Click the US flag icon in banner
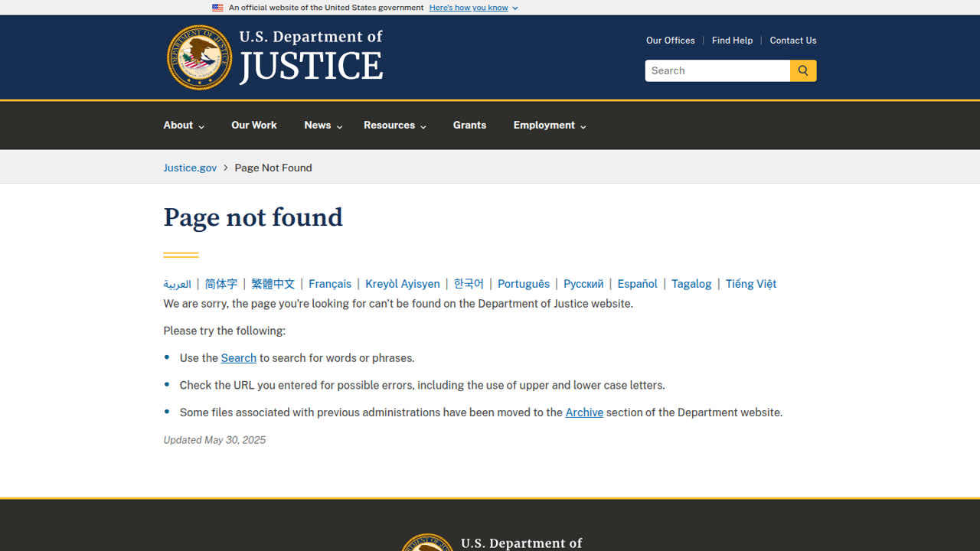 click(x=217, y=8)
